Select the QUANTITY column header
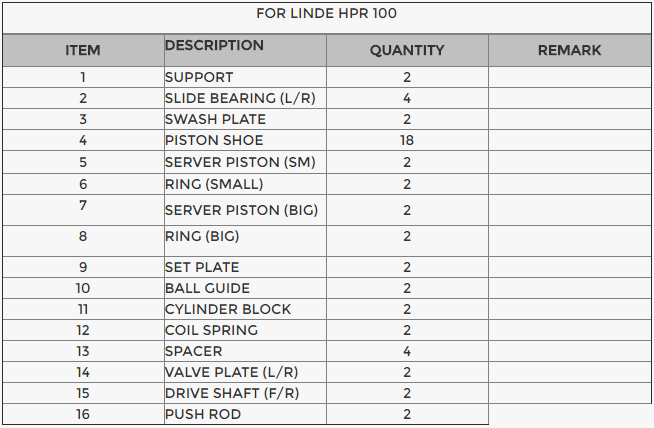The width and height of the screenshot is (654, 428). [407, 50]
